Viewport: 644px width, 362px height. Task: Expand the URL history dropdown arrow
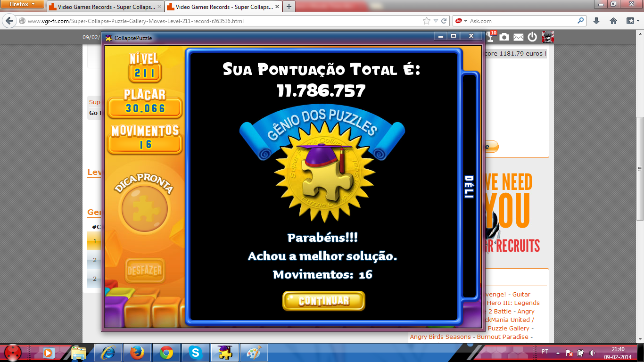click(436, 21)
